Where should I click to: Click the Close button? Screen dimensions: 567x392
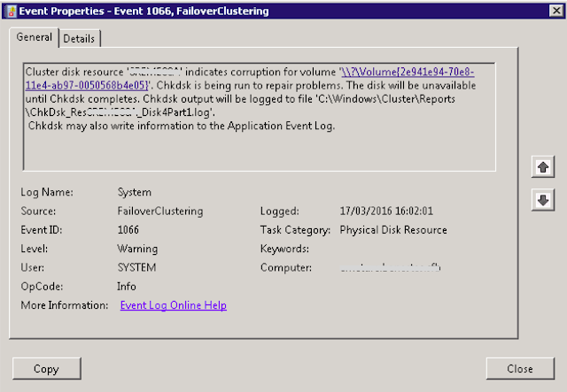520,368
